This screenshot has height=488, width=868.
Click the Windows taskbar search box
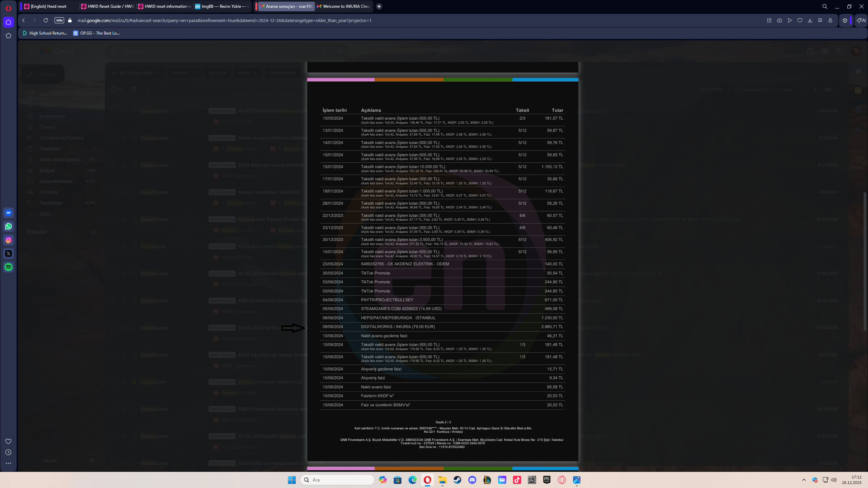(x=337, y=480)
